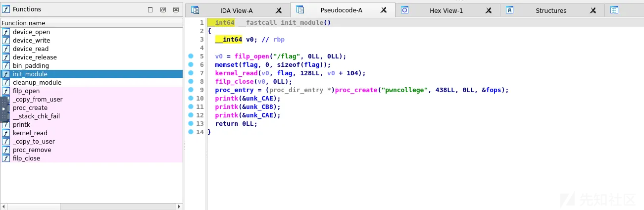Close the Pseudocode-A tab

pos(384,10)
